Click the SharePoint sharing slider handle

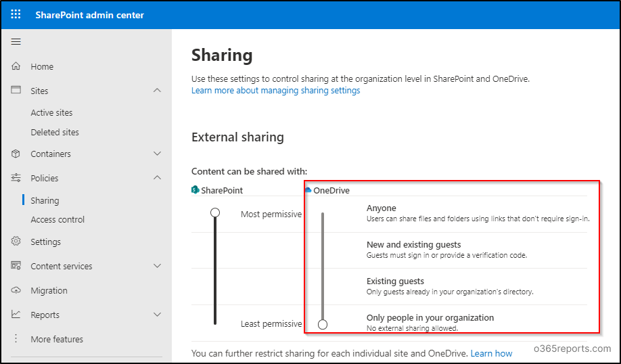pyautogui.click(x=215, y=212)
